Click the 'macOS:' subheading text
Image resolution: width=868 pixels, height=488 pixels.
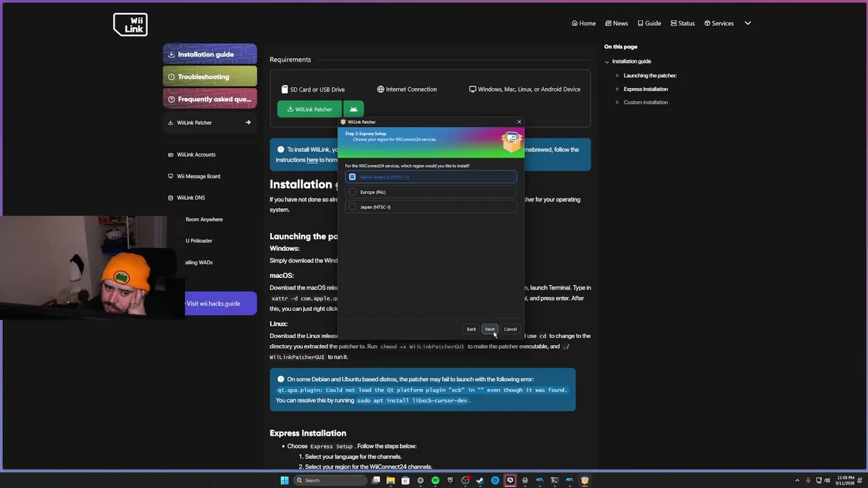tap(282, 276)
